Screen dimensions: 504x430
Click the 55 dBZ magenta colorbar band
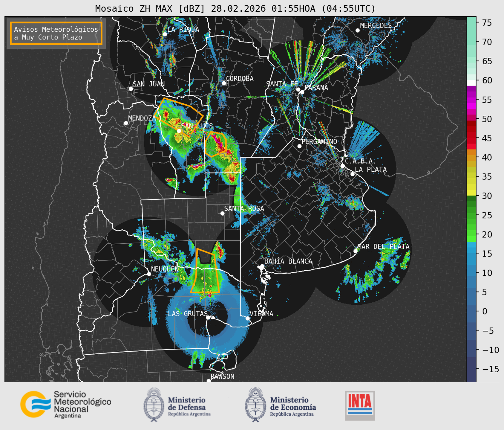pyautogui.click(x=471, y=100)
